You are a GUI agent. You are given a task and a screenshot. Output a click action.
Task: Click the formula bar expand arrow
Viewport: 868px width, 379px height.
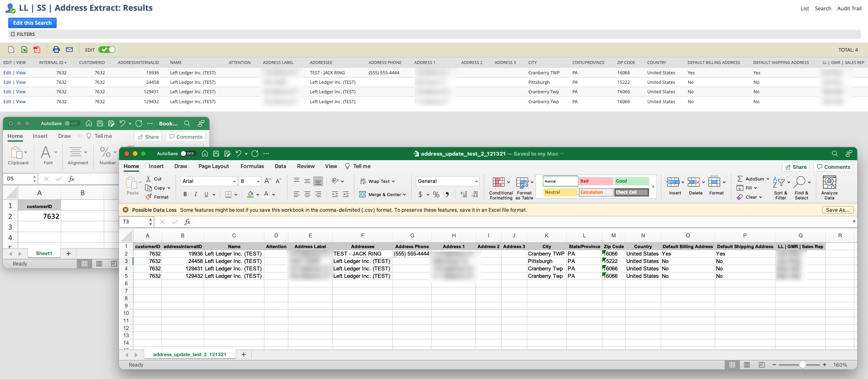tap(854, 222)
